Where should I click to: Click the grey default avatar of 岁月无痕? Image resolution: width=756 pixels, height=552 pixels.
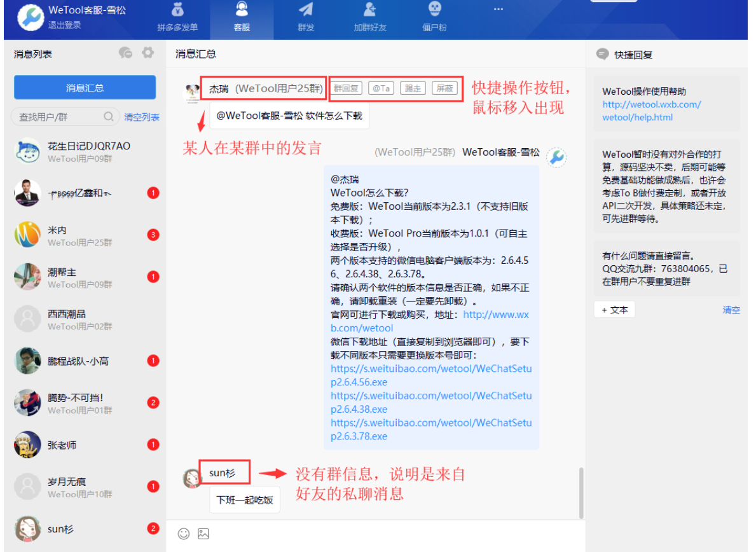point(27,487)
